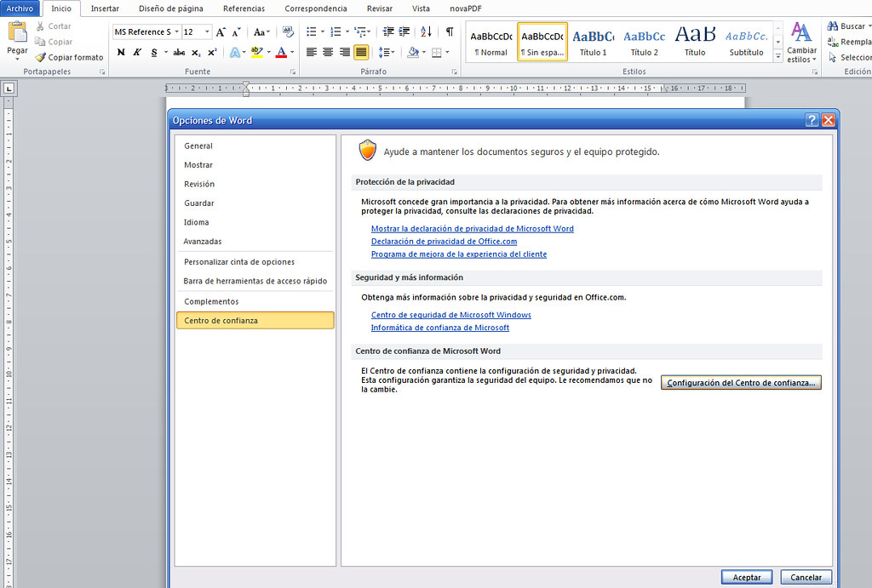Open the Revisar ribbon tab

click(379, 9)
